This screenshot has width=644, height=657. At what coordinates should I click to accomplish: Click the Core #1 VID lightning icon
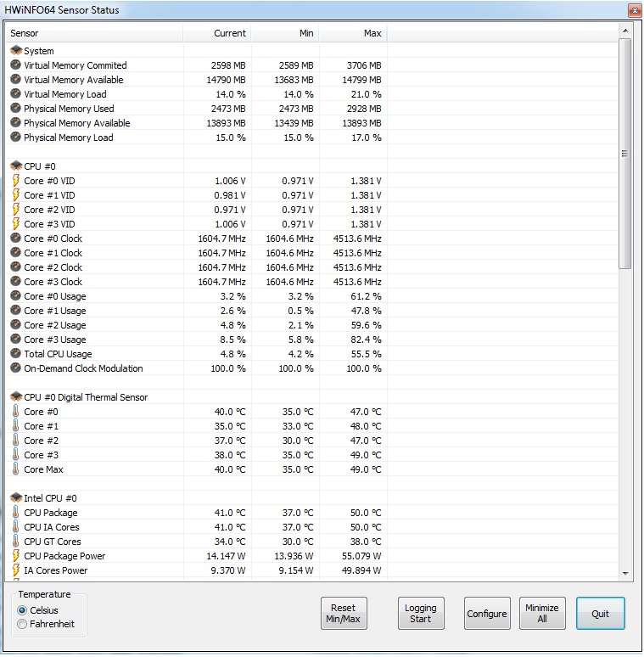click(x=16, y=195)
